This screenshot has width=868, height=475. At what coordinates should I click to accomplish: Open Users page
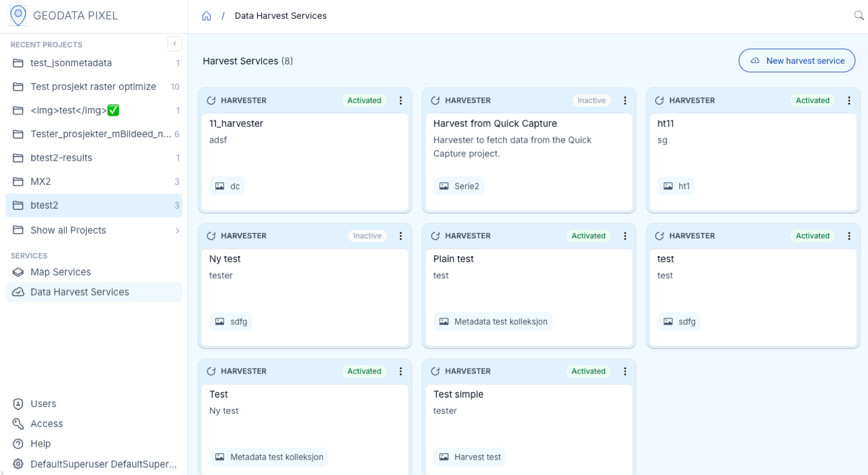(x=93, y=404)
